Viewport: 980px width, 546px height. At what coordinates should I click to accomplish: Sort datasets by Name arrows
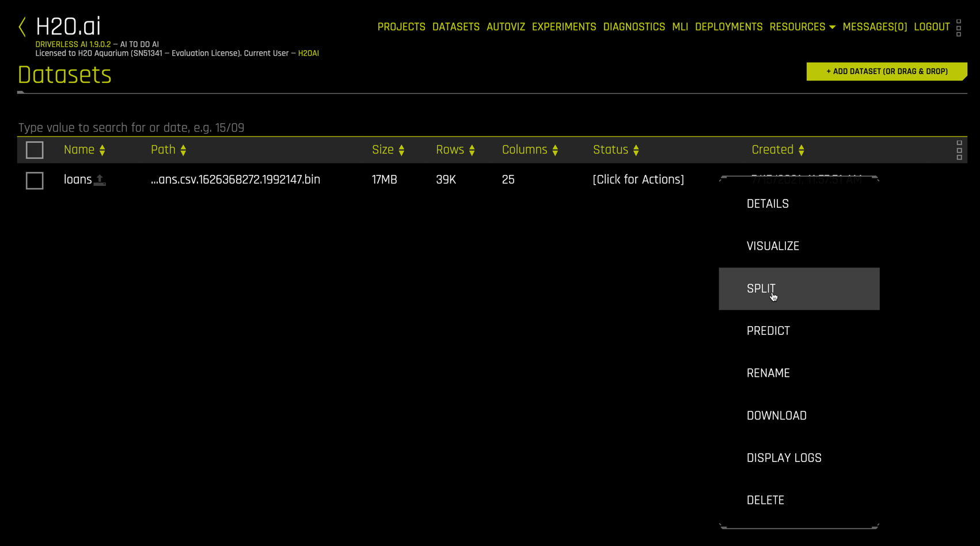click(102, 150)
